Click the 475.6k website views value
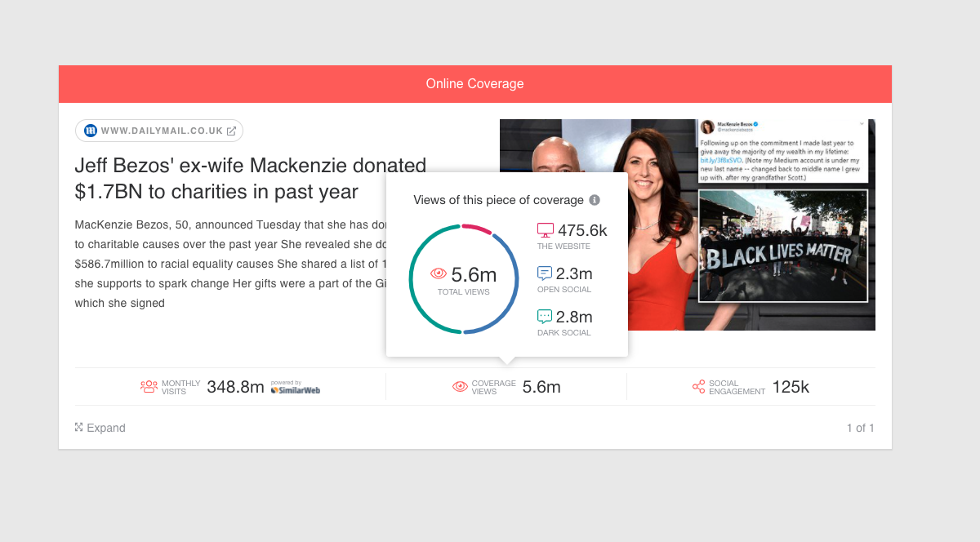The height and width of the screenshot is (542, 980). 583,230
